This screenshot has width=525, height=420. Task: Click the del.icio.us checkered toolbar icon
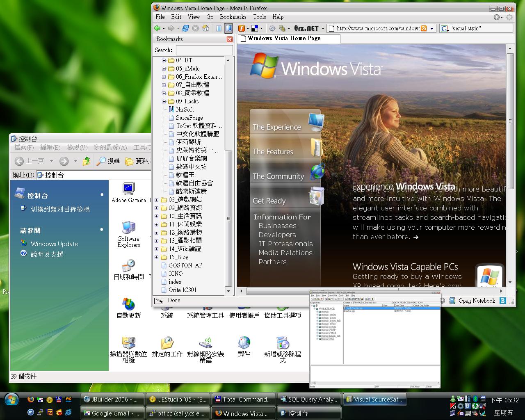254,28
